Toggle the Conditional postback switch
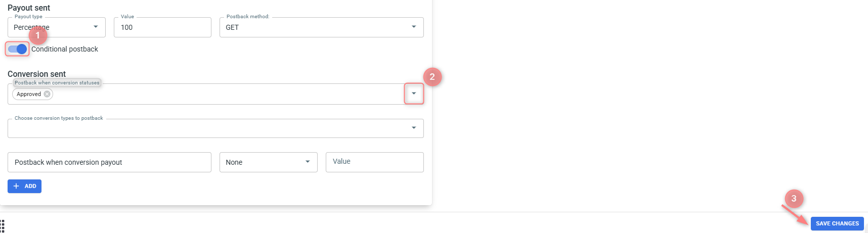Viewport: 868px width, 233px height. coord(17,49)
